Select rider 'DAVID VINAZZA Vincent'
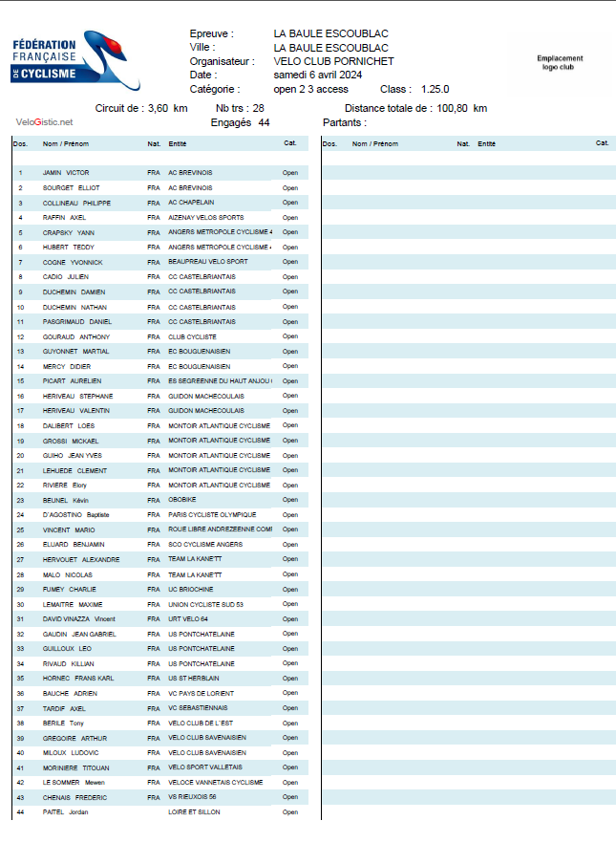The image size is (616, 864). point(78,619)
